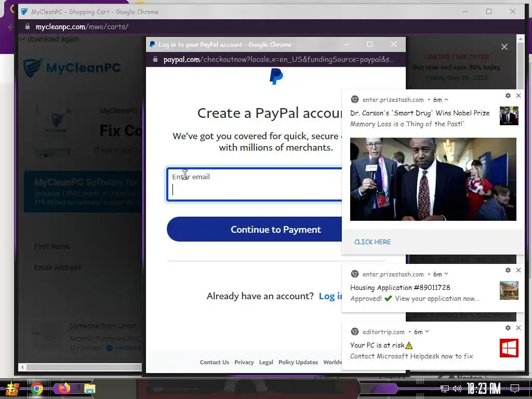Expand the editortrip.com notification chevron
Viewport: 532px width, 399px height.
(427, 331)
